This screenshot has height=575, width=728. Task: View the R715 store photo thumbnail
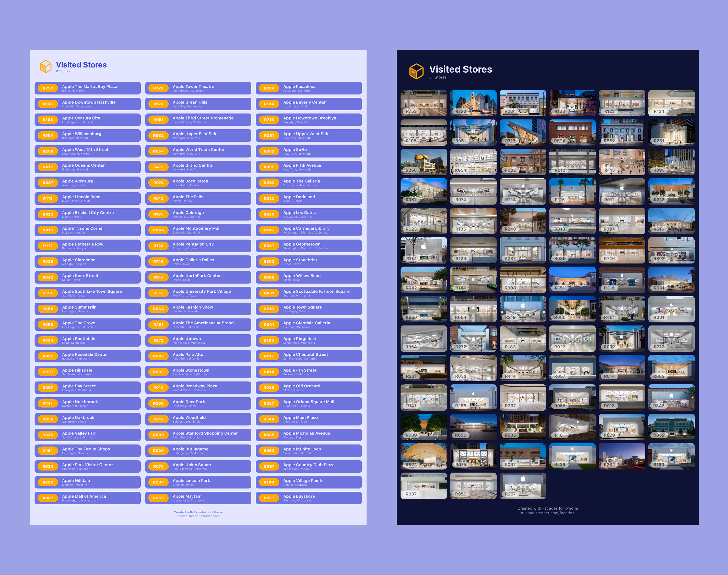523,133
